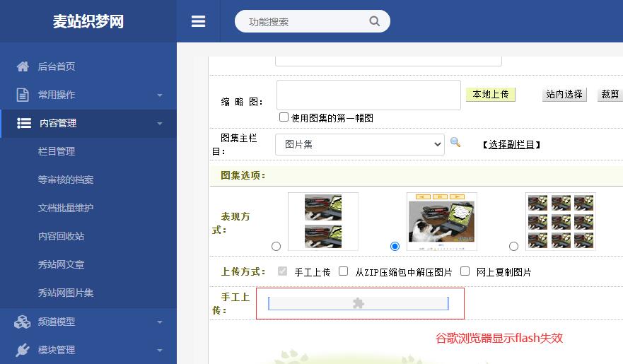Open 栏目管理 in the sidebar
This screenshot has width=623, height=364.
pos(57,151)
